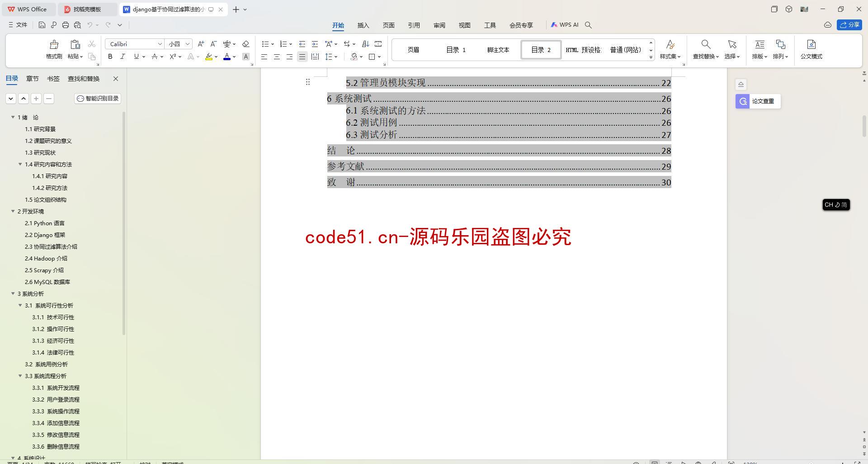Click the Paste (粘贴) clipboard icon
This screenshot has height=464, width=868.
click(75, 44)
